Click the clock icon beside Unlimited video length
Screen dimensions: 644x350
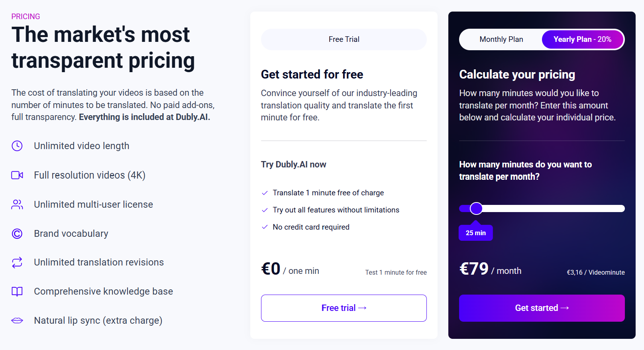(17, 146)
